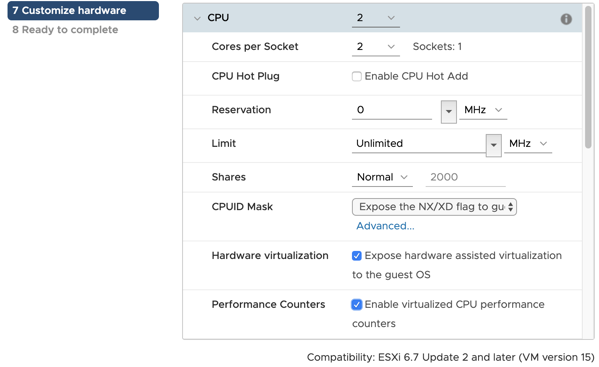
Task: Change the Limit MHz unit dropdown
Action: [x=528, y=144]
